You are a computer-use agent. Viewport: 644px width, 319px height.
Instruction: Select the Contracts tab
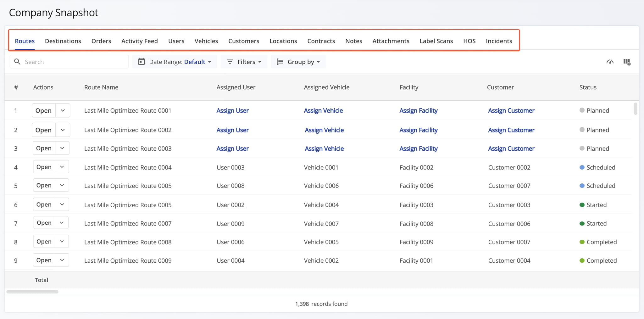click(321, 41)
